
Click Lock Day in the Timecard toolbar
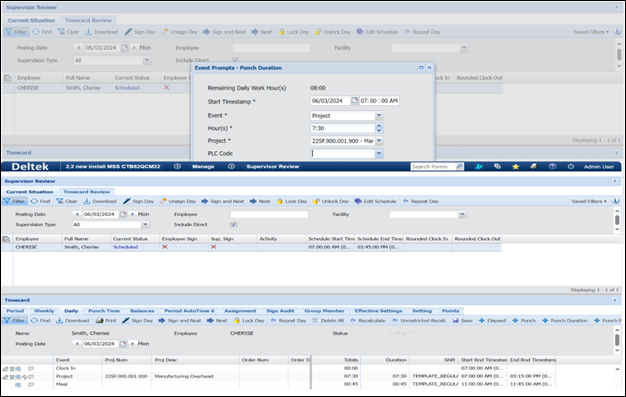pos(249,320)
